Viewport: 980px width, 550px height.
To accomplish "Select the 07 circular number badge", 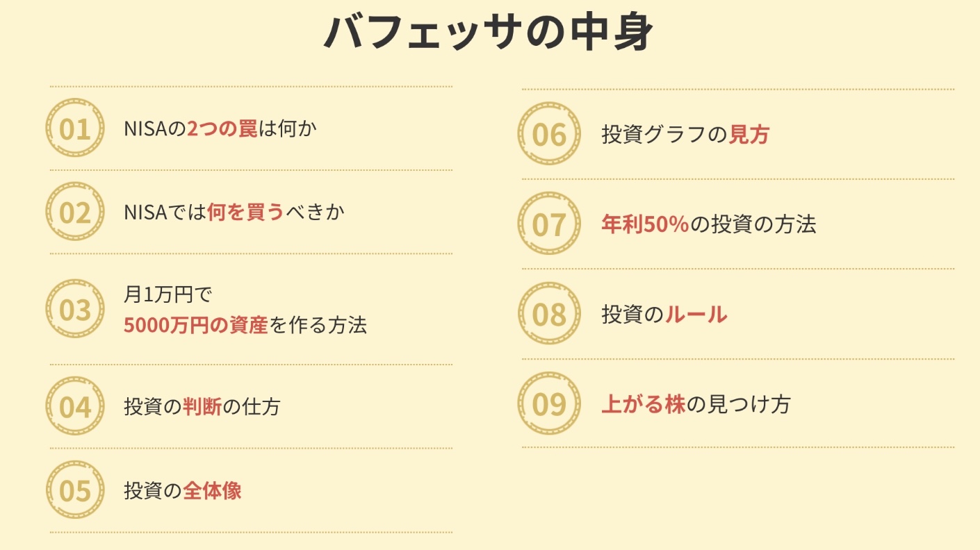I will [x=549, y=224].
